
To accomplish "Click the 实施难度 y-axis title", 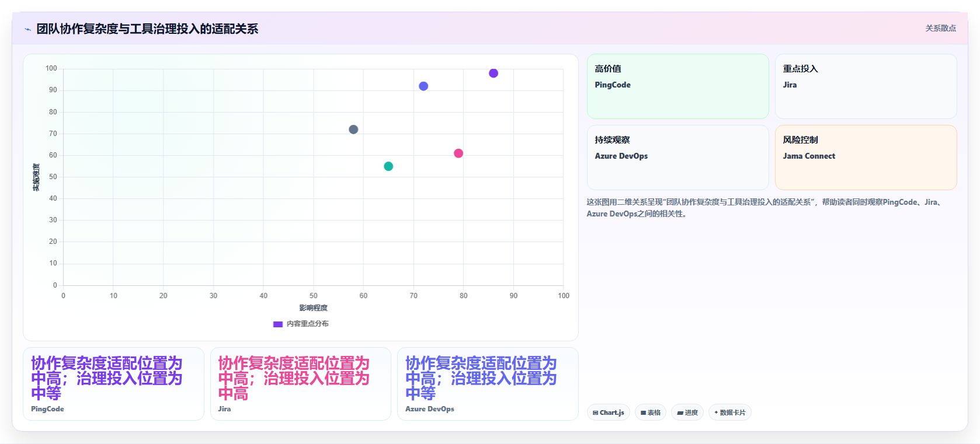I will (x=36, y=177).
